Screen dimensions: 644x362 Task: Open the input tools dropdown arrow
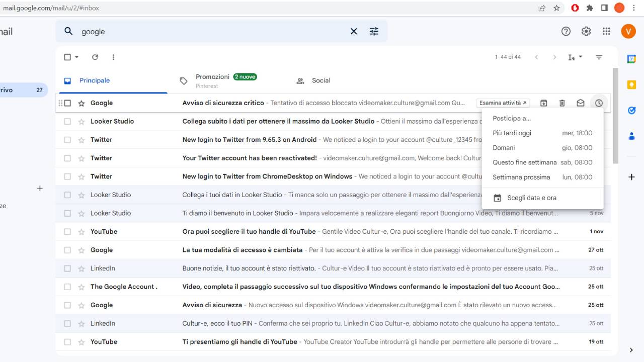pos(581,57)
